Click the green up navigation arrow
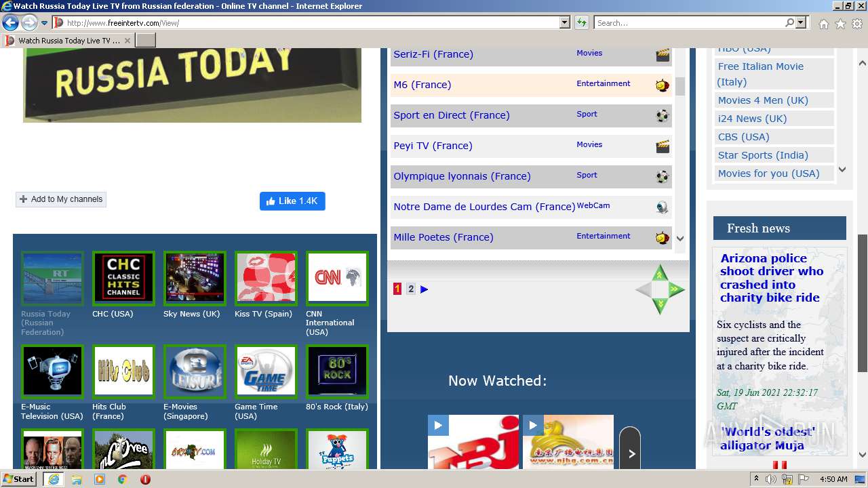Image resolution: width=868 pixels, height=488 pixels. (x=660, y=274)
